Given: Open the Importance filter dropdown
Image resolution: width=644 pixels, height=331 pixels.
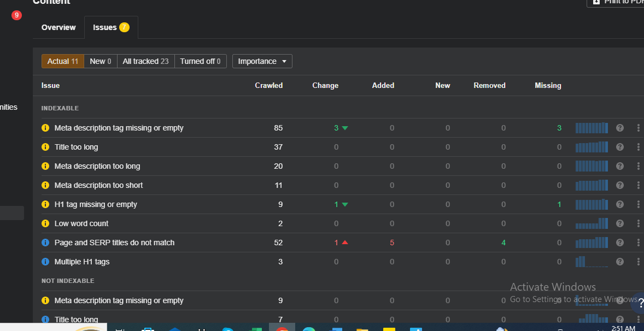Looking at the screenshot, I should coord(262,61).
